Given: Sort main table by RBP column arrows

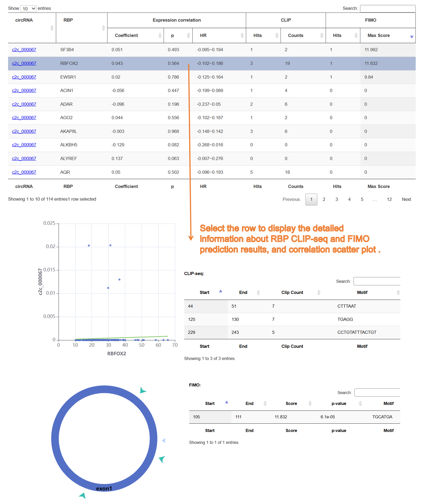Looking at the screenshot, I should 103,28.
